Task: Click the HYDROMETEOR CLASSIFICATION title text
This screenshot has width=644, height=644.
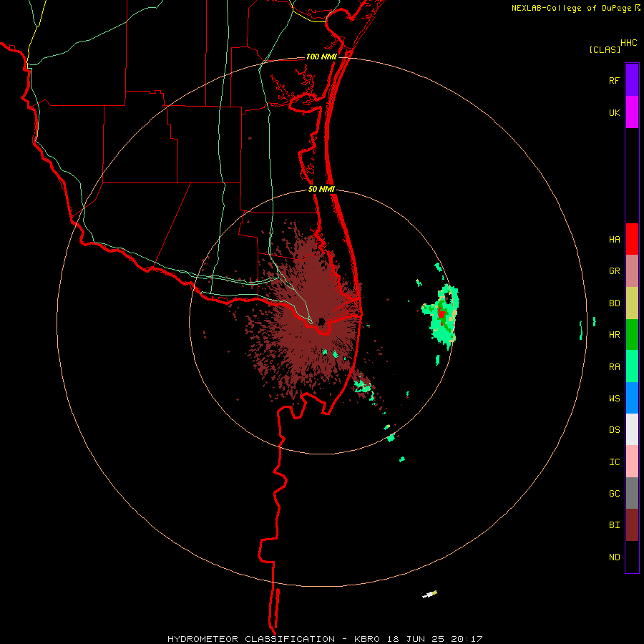Action: 251,639
